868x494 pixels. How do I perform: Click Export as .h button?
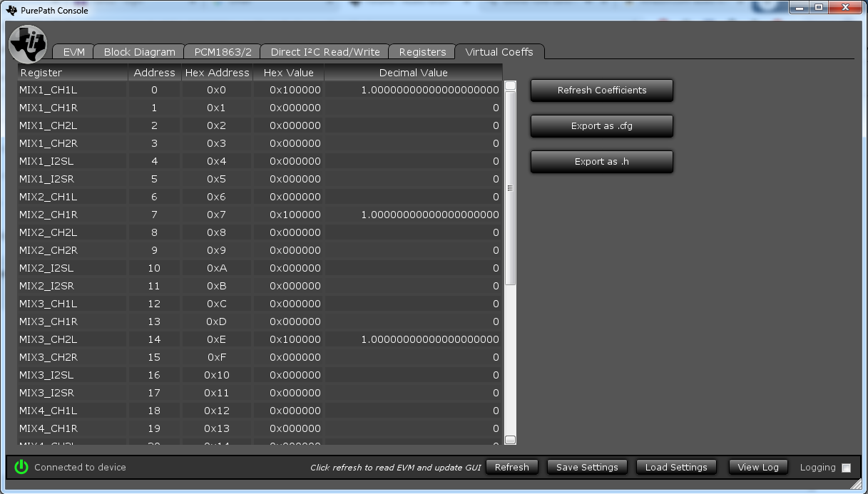click(602, 162)
